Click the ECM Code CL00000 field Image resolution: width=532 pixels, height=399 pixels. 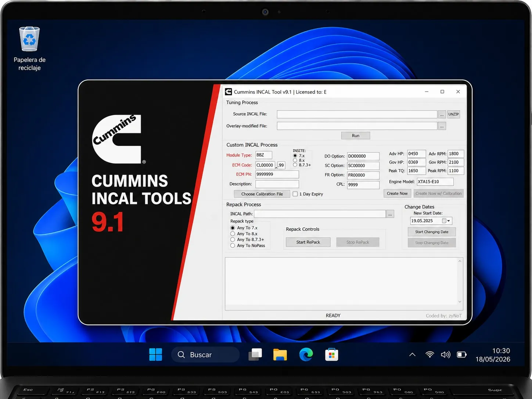pos(265,165)
